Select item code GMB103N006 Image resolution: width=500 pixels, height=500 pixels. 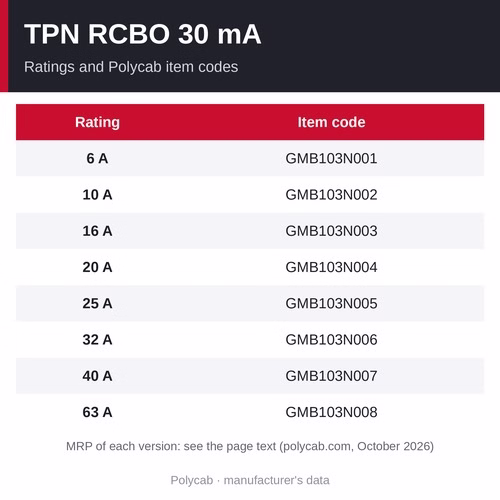click(x=331, y=340)
